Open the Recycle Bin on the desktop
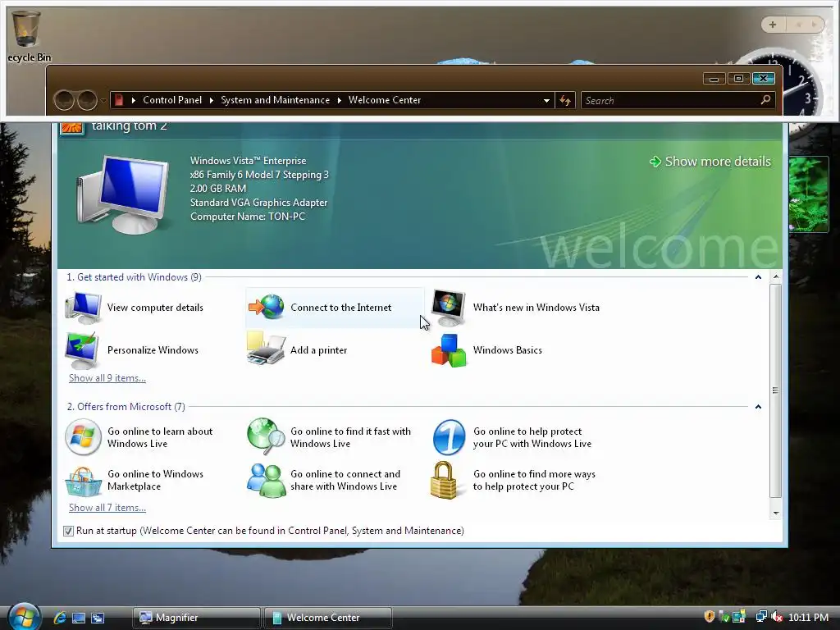Screen dimensions: 840x630 [25, 36]
